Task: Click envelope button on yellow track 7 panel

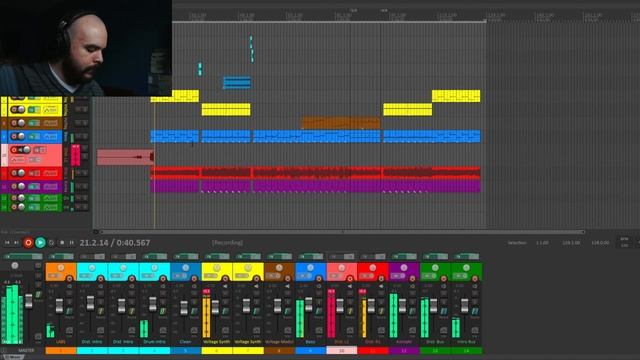Action: pyautogui.click(x=50, y=110)
